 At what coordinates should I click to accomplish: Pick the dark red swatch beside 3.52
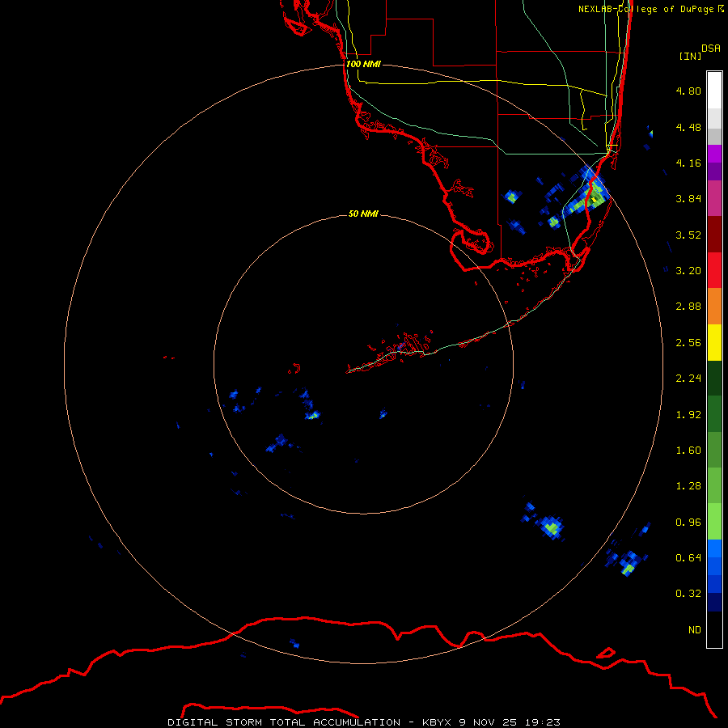click(714, 234)
